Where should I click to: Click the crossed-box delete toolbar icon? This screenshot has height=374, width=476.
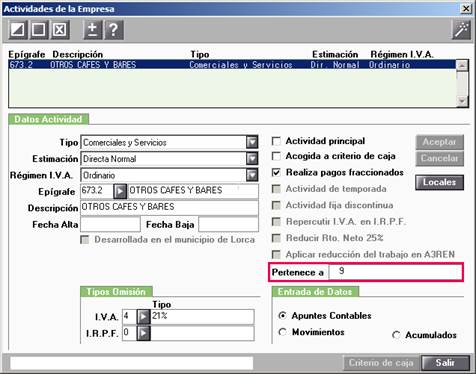point(60,30)
